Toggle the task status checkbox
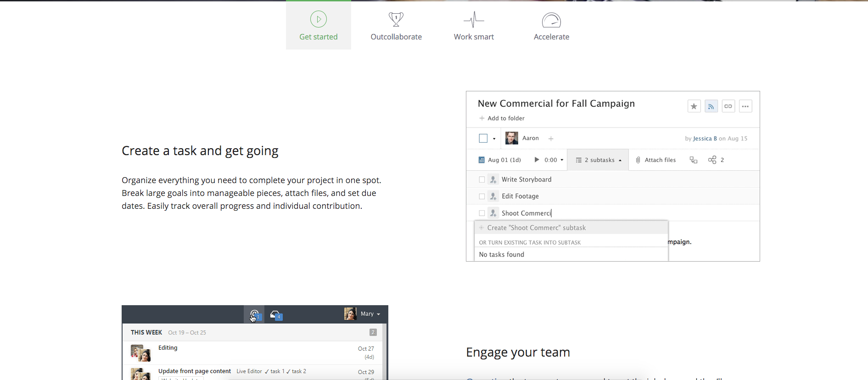 (x=483, y=138)
